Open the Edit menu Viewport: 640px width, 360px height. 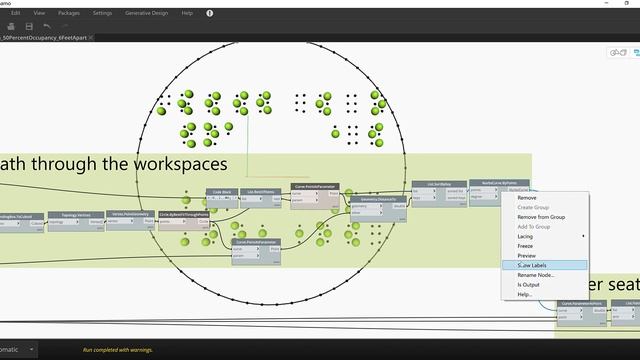coord(16,13)
